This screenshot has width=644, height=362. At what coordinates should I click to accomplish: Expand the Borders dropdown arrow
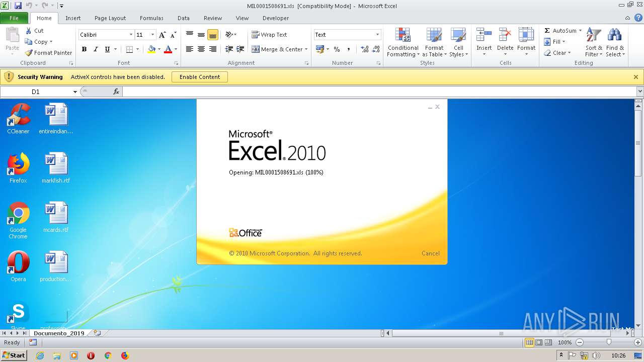click(x=137, y=49)
